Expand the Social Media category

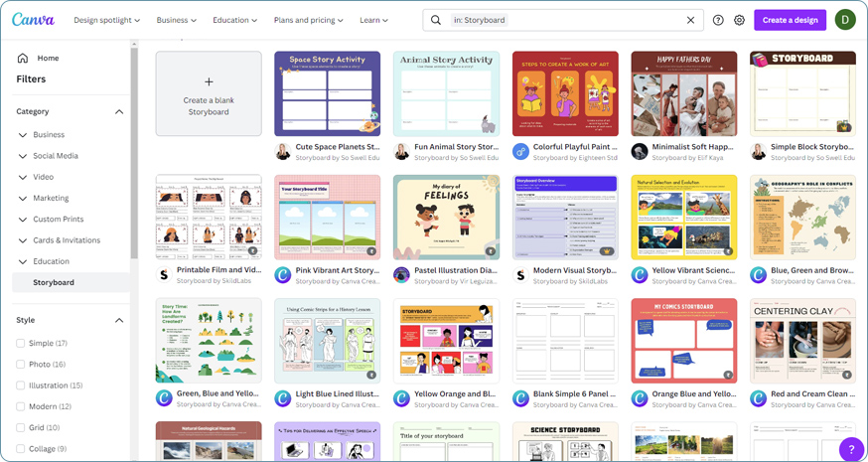(23, 156)
